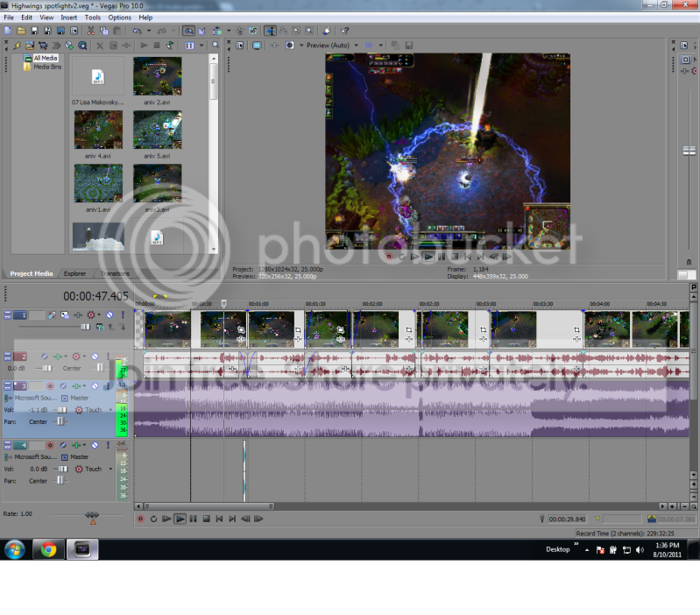Click Windows Start button
700x615 pixels.
coord(15,549)
